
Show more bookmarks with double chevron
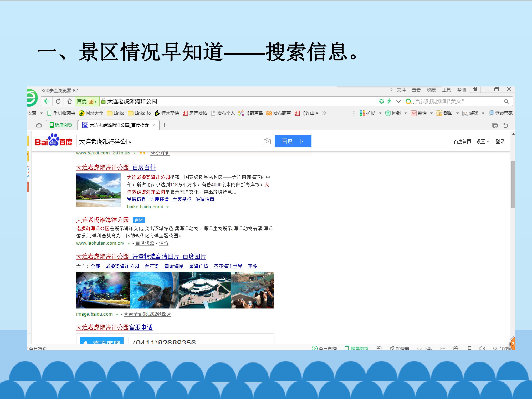324,113
